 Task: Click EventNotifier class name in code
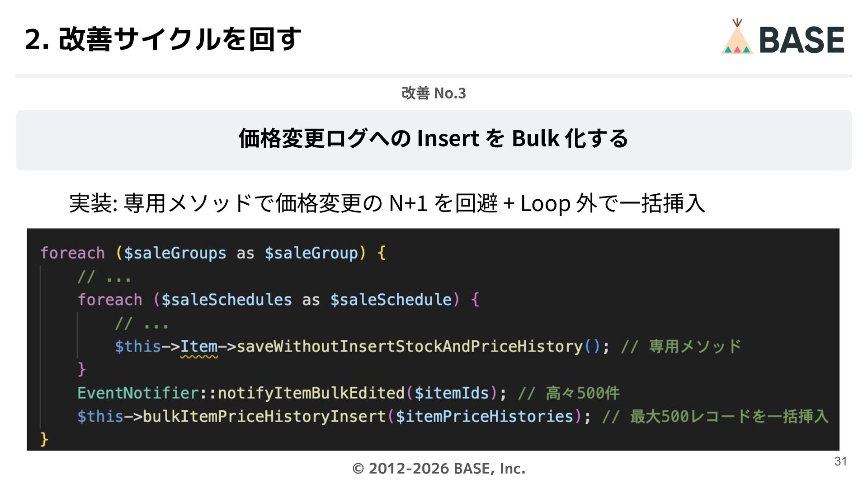(x=138, y=393)
